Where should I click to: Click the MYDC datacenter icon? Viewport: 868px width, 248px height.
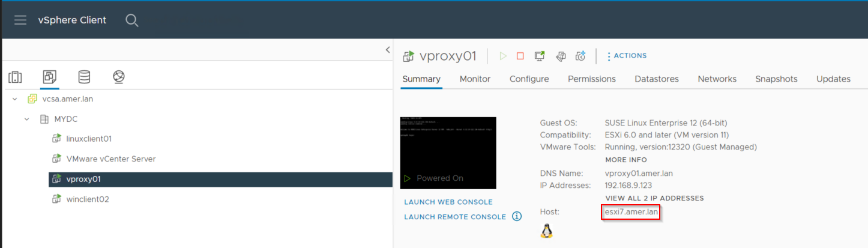[44, 119]
